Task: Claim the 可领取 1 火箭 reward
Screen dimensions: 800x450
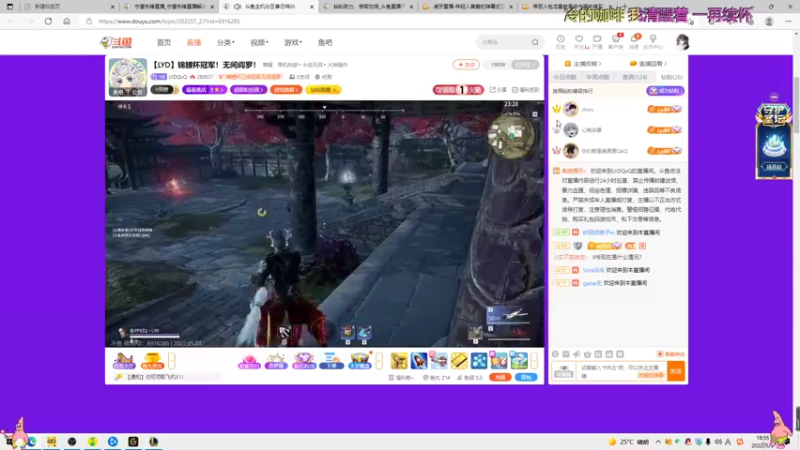Action: 458,90
